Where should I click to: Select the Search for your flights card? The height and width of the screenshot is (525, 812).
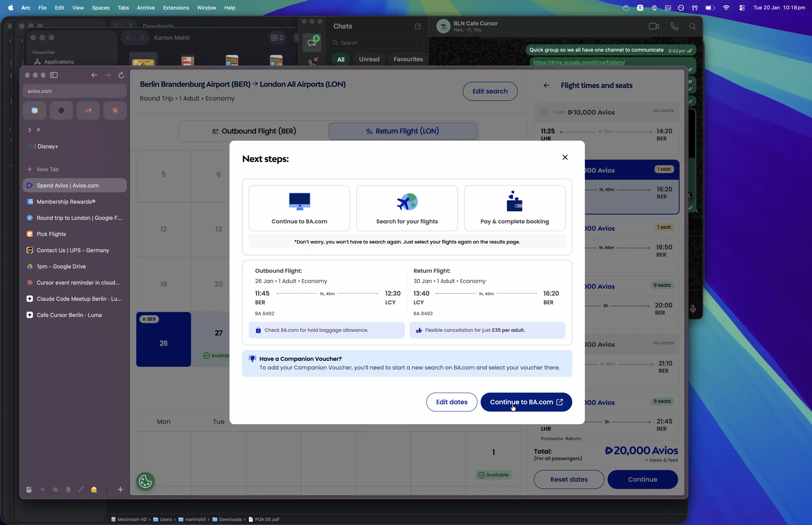pos(407,208)
